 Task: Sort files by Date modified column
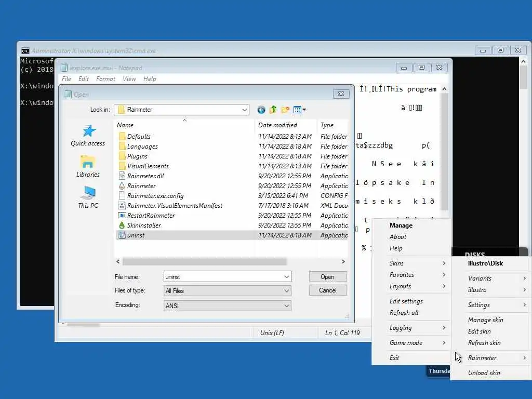click(x=286, y=125)
